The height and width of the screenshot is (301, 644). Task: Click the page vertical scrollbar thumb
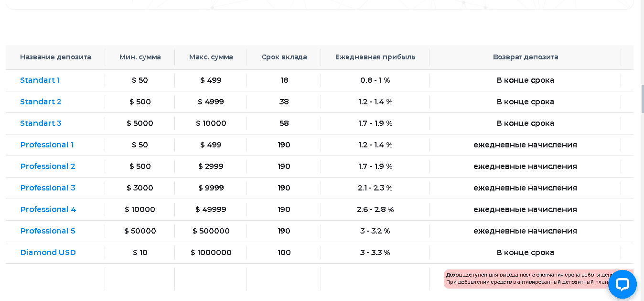point(642,99)
